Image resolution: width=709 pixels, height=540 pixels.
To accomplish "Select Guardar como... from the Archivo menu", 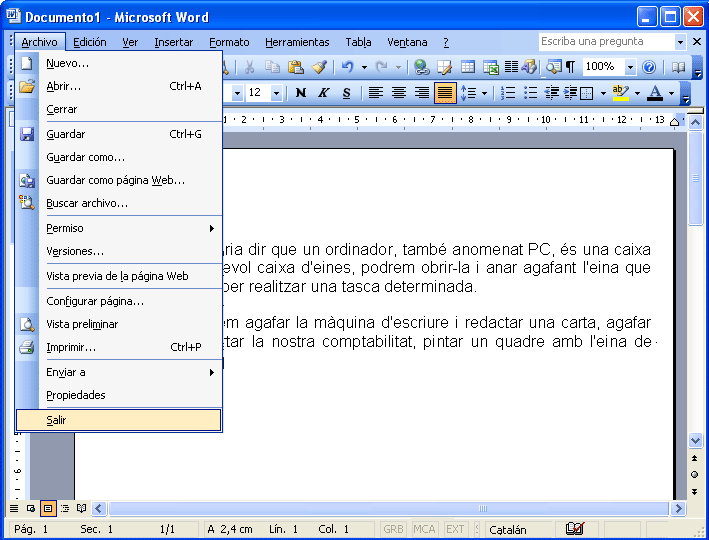I will tap(86, 157).
